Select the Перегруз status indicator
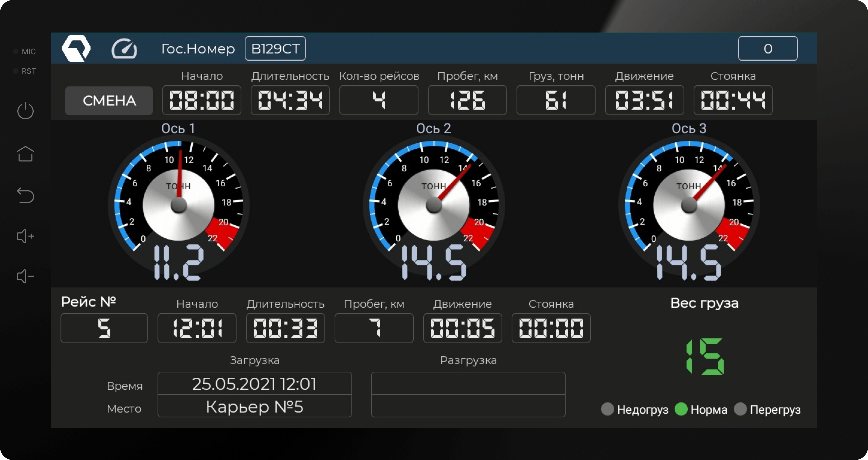This screenshot has width=868, height=460. click(x=740, y=409)
